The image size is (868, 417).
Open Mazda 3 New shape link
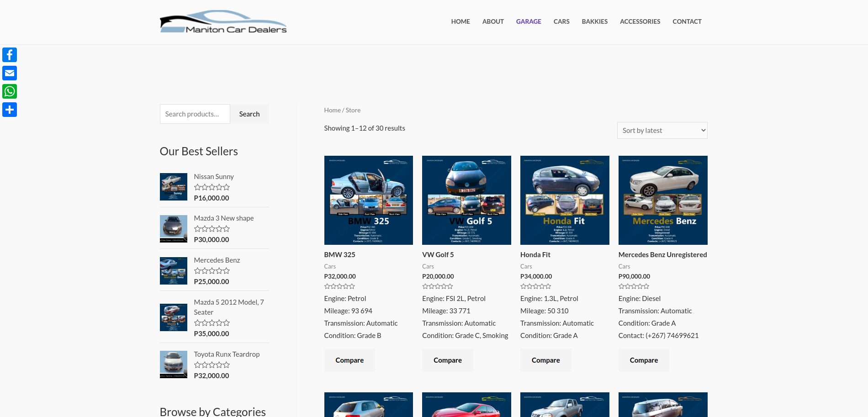point(224,218)
